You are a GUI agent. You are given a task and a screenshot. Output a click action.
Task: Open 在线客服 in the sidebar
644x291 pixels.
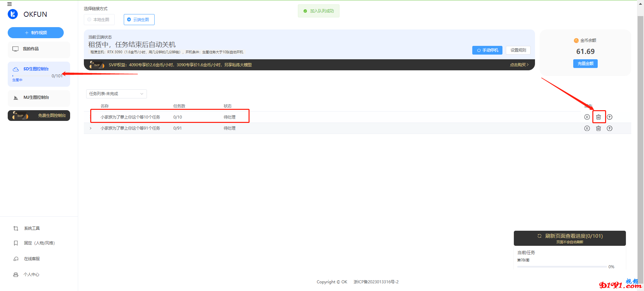pyautogui.click(x=32, y=259)
